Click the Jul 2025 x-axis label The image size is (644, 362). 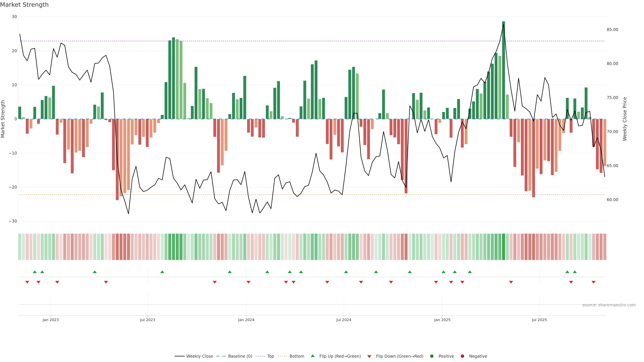[x=539, y=320]
